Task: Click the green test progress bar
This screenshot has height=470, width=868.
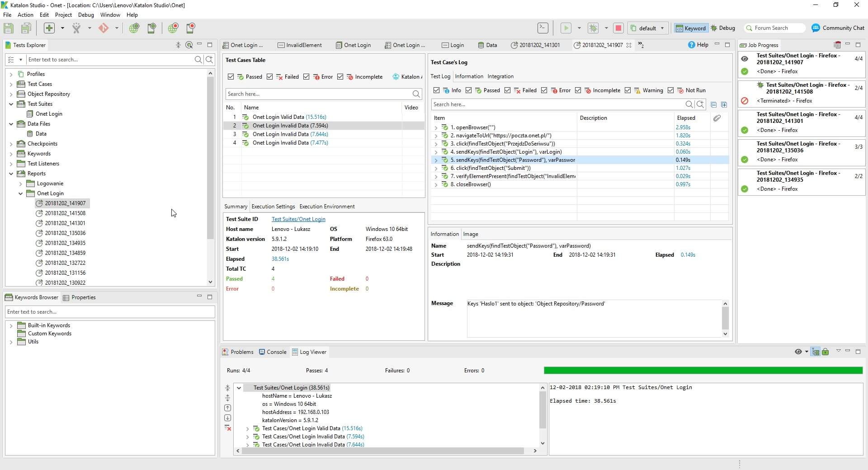Action: [703, 371]
